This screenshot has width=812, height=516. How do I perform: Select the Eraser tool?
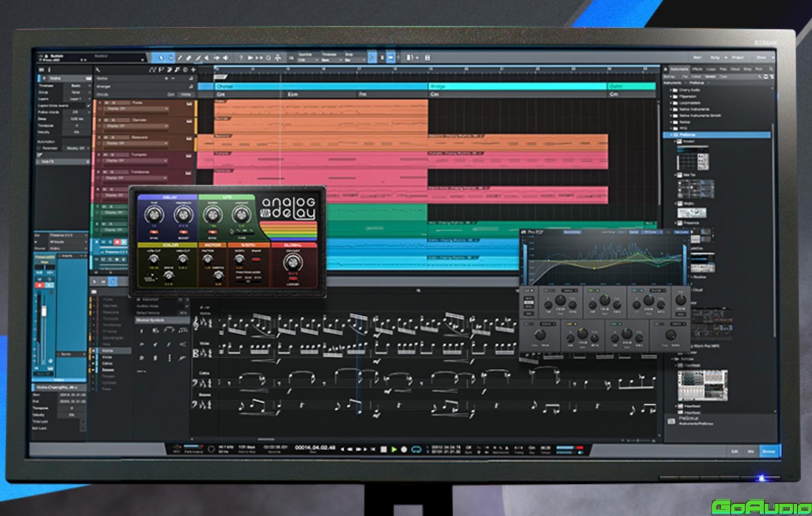tap(188, 58)
